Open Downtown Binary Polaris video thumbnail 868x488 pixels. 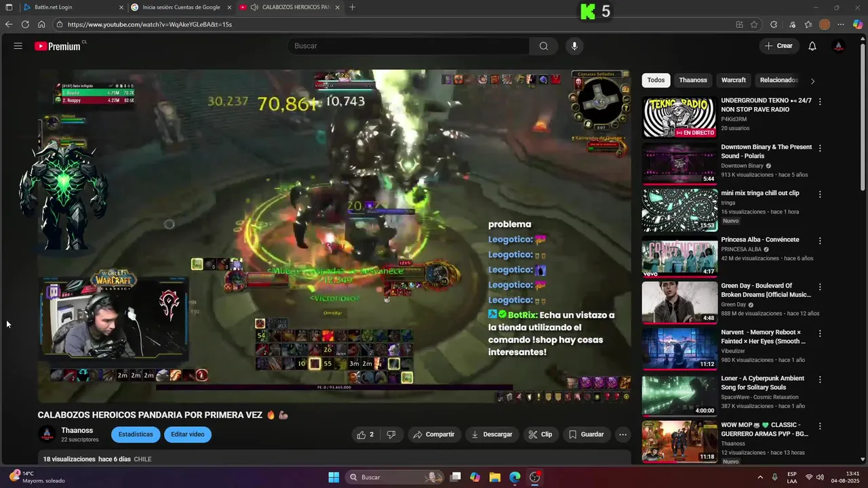click(679, 163)
